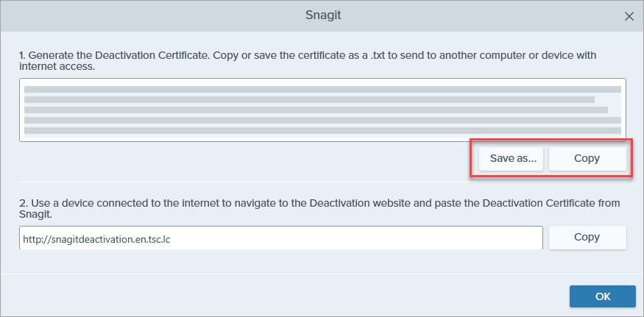
Task: Click the Snagit title text
Action: click(x=323, y=15)
